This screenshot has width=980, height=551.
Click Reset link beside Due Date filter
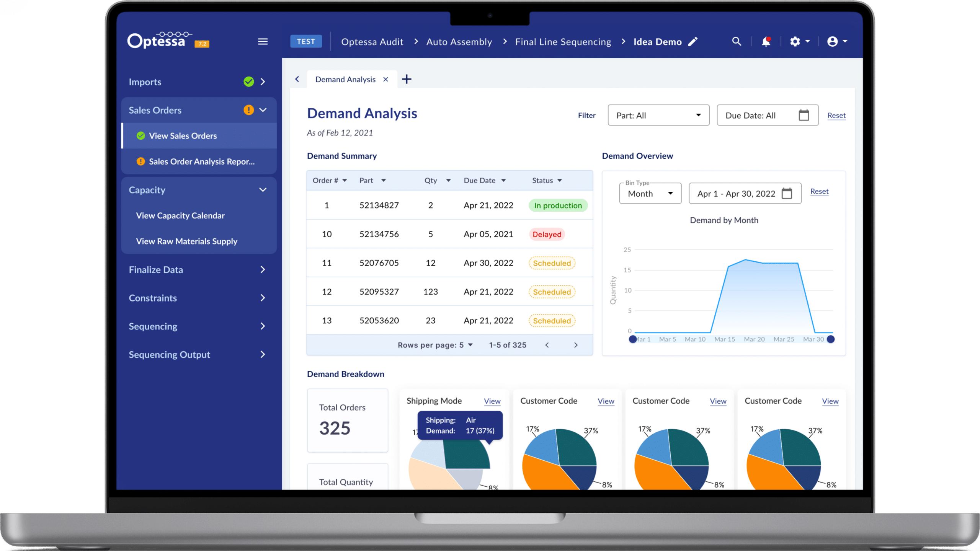[836, 115]
